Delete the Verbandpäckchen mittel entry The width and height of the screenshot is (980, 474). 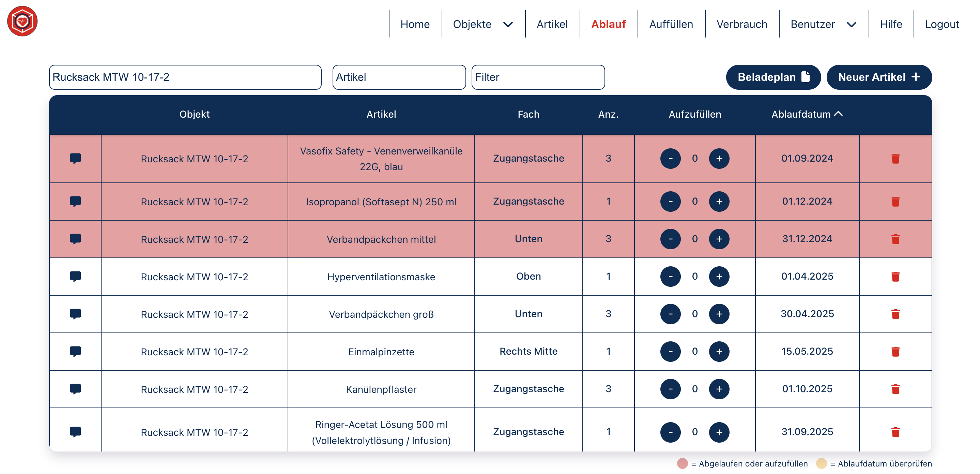point(895,239)
